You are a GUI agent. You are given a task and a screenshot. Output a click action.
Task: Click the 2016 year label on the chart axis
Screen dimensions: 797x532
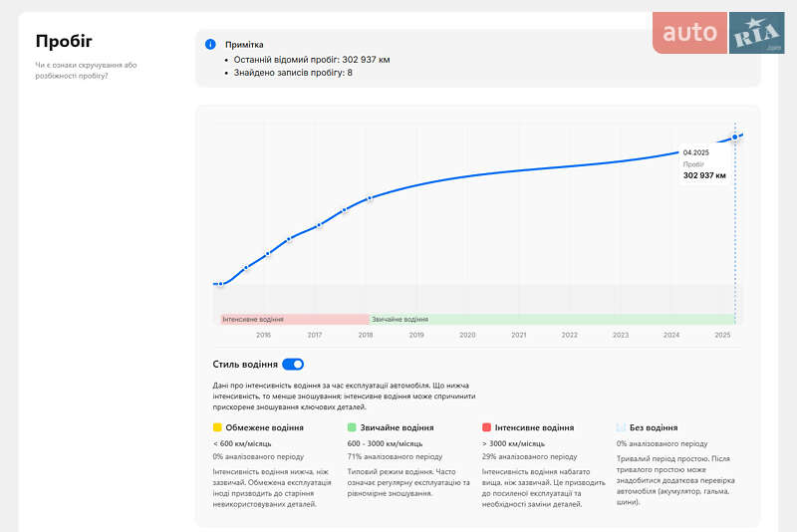264,335
